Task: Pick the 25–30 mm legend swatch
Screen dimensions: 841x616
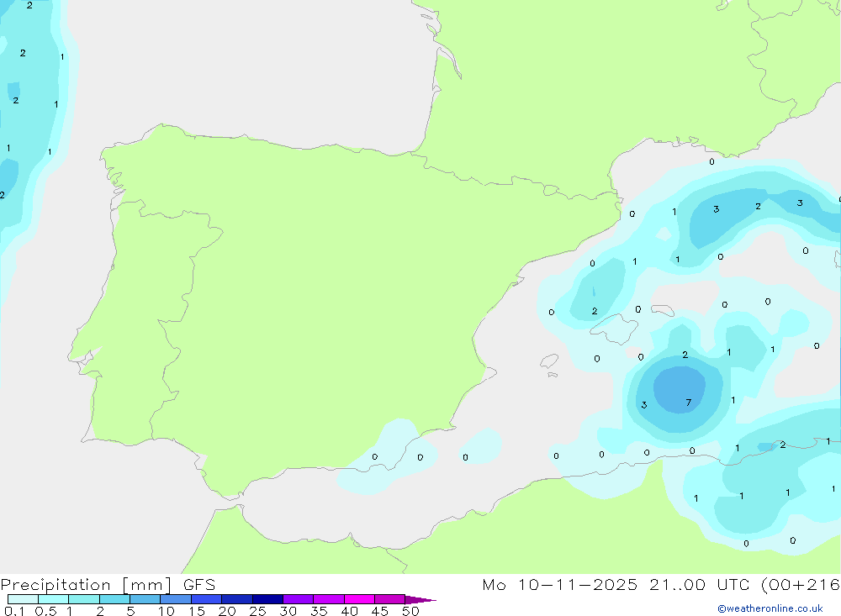Action: click(267, 599)
